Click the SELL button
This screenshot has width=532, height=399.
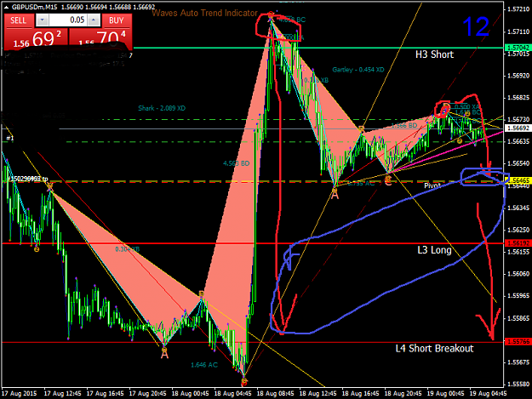(x=19, y=20)
